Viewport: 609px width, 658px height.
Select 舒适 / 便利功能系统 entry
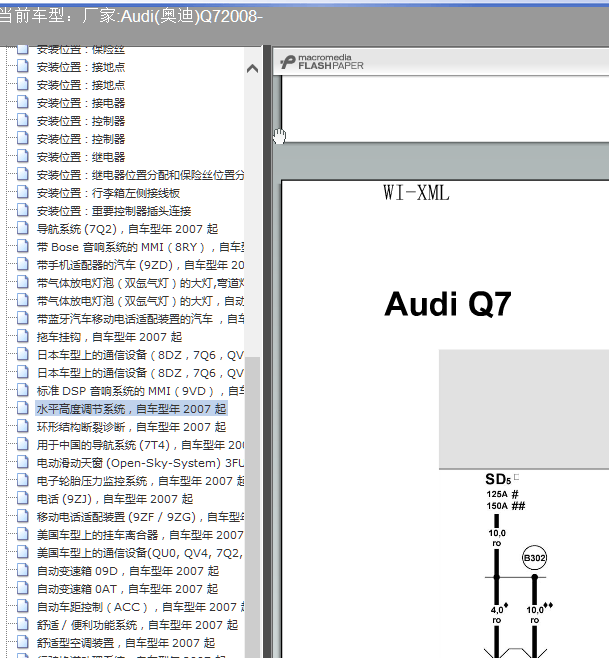click(137, 626)
